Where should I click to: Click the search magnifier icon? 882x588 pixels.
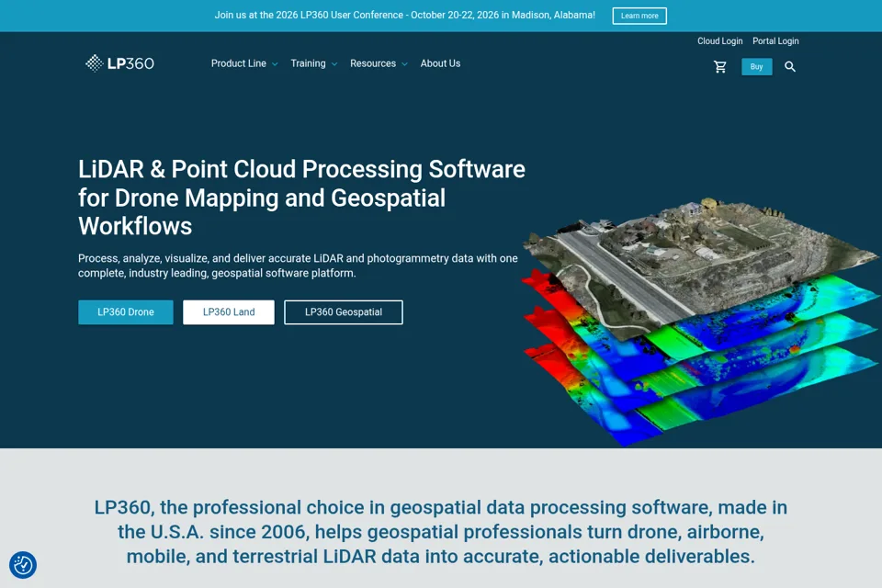click(x=790, y=67)
